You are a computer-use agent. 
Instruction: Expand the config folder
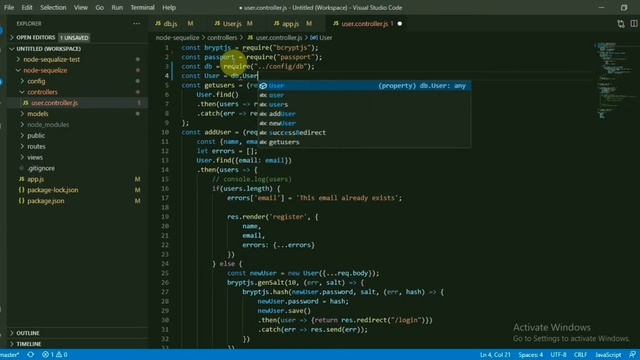click(36, 81)
